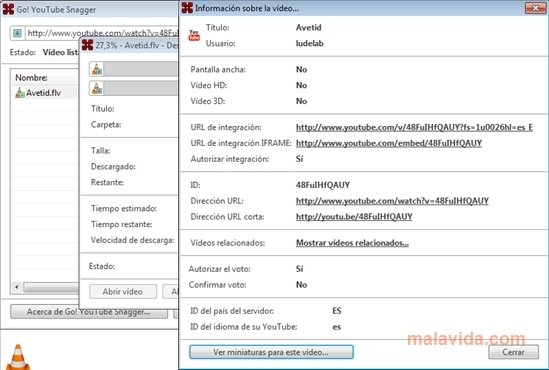The image size is (549, 370).
Task: Select the Avetid.flv row in the file list
Action: (45, 93)
